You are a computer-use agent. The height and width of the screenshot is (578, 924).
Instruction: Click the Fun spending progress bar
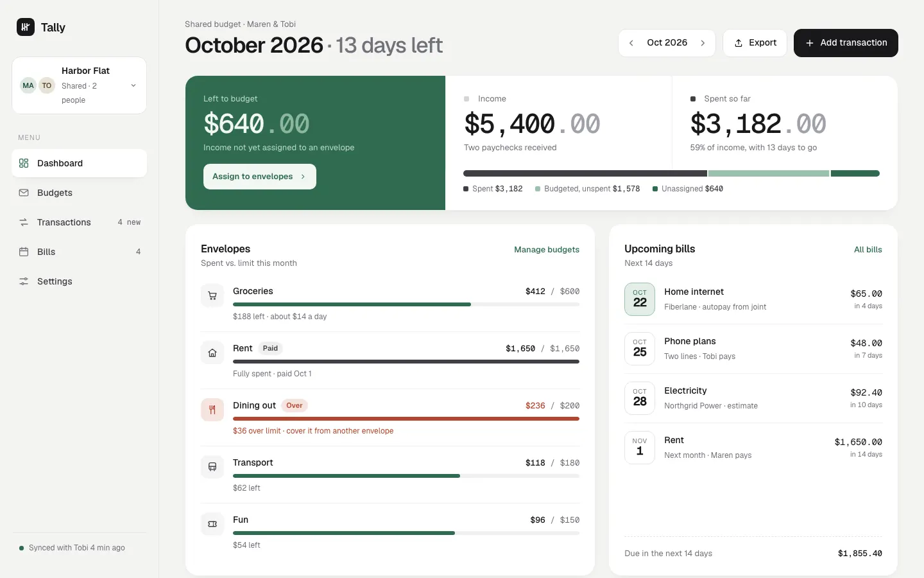click(x=406, y=533)
